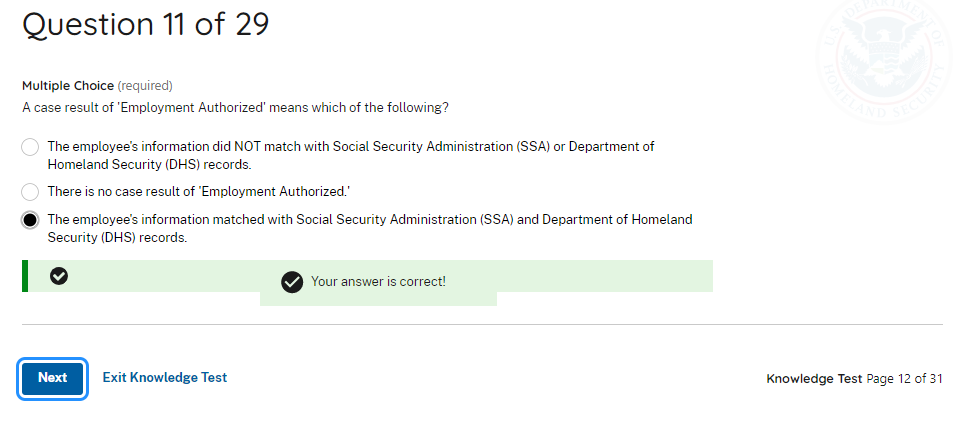Click the Next button
Screen dimensions: 962x433
click(x=52, y=378)
